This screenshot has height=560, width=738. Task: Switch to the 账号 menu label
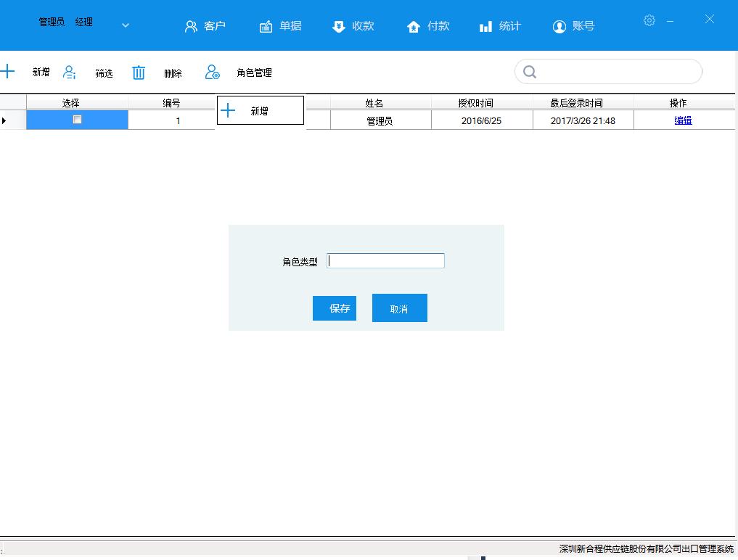[583, 26]
